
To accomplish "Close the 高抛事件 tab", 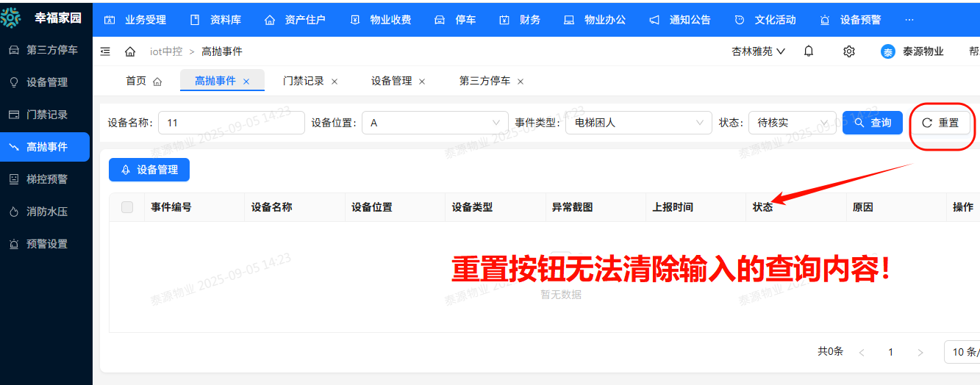I will [x=246, y=82].
